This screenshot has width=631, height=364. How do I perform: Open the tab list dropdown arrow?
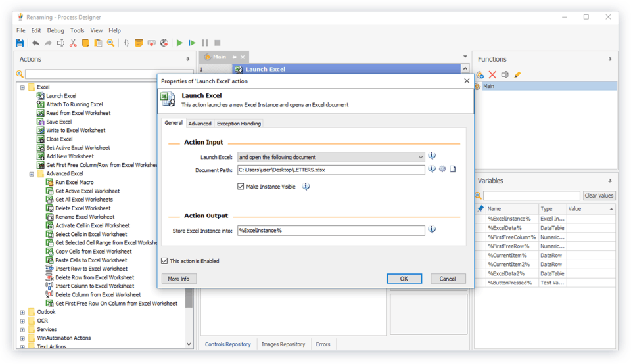(465, 57)
